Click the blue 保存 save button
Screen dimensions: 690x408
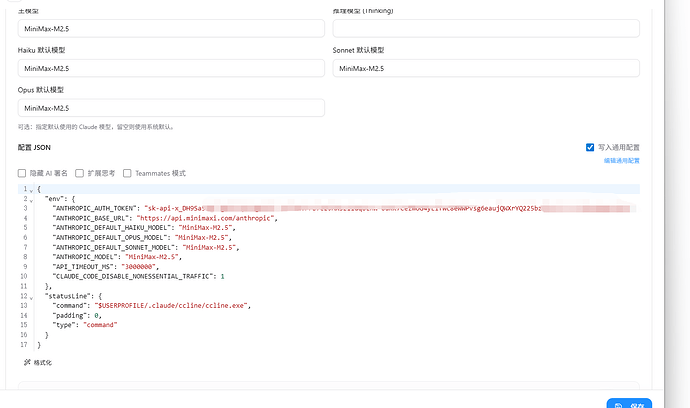629,403
